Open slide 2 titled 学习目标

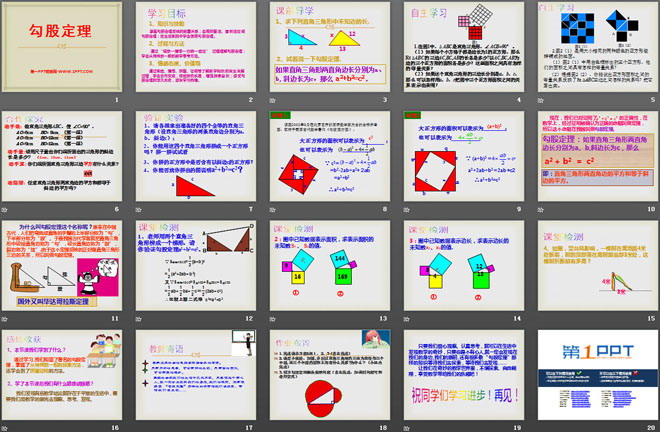click(194, 47)
